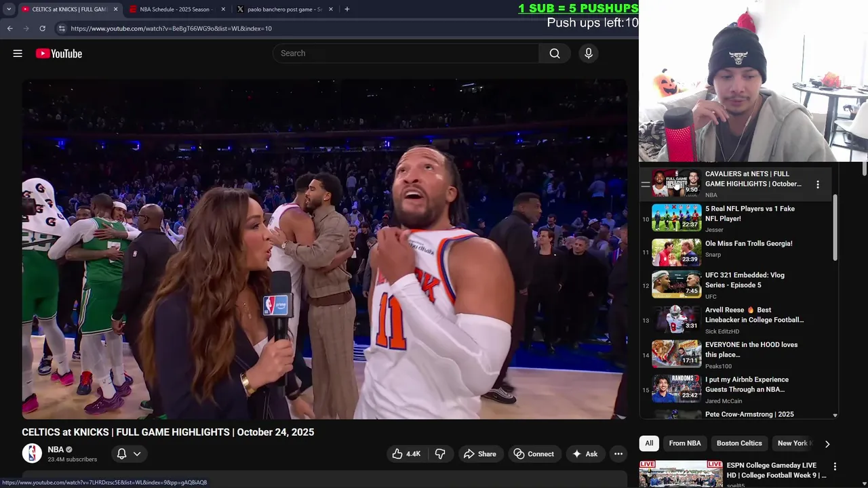The image size is (868, 488).
Task: Toggle the notification bell for NBA
Action: 122,454
